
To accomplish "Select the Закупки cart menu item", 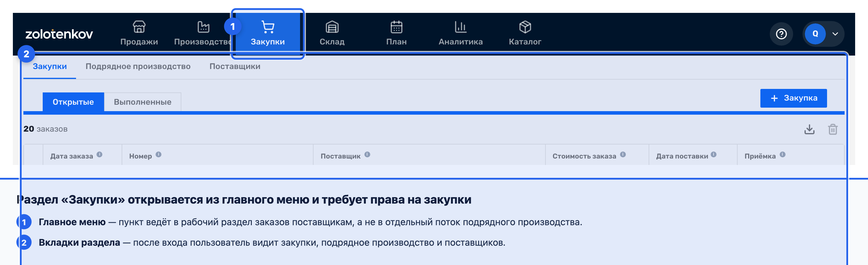I will tap(268, 34).
